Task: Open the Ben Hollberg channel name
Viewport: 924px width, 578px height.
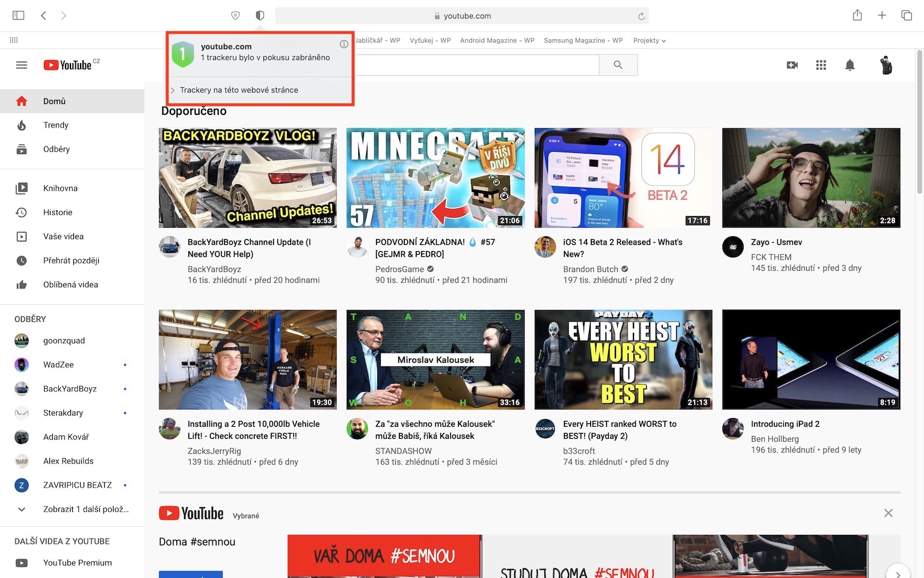Action: pyautogui.click(x=775, y=439)
